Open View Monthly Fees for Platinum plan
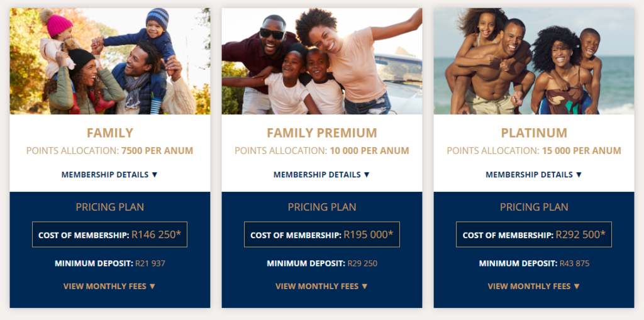Image resolution: width=644 pixels, height=320 pixels. point(534,286)
